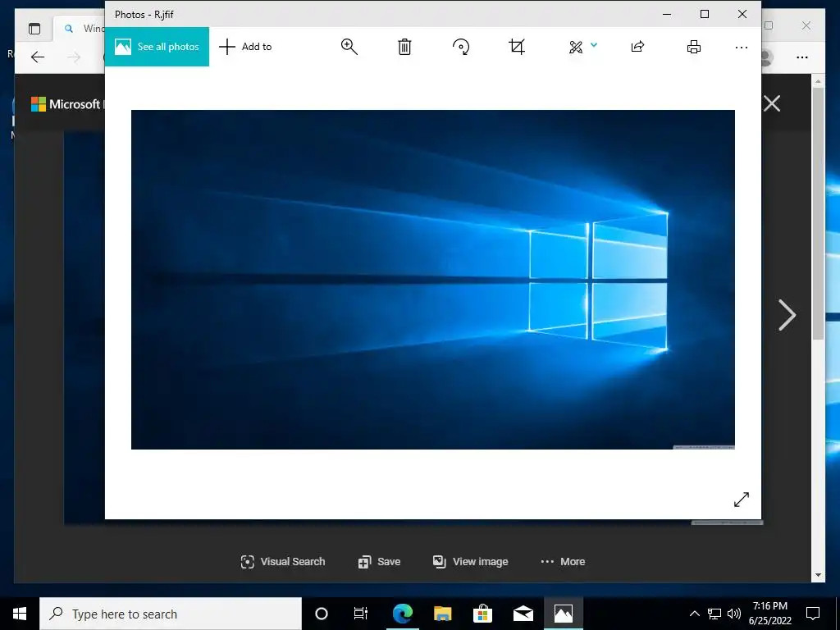Open Photos See more three-dot menu
Viewport: 840px width, 630px height.
(x=742, y=48)
